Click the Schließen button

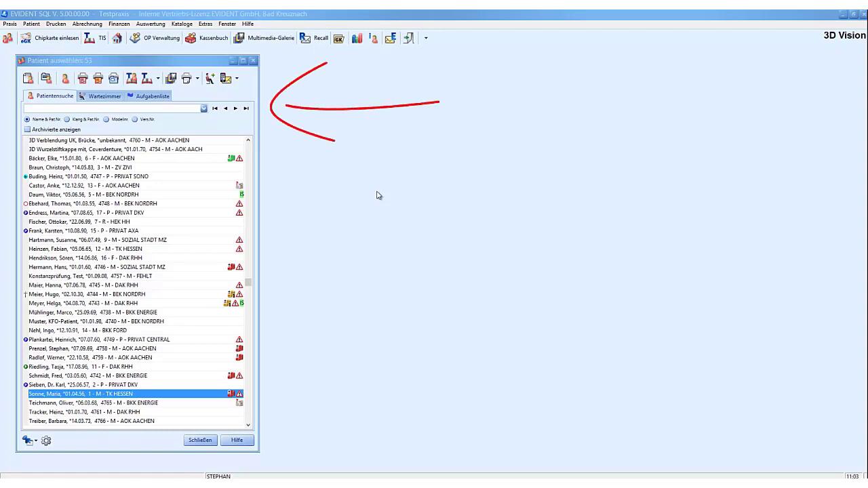(200, 440)
